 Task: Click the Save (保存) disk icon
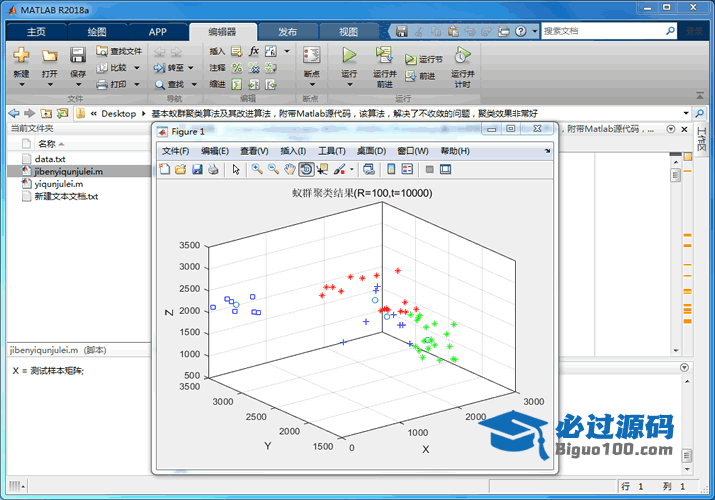(78, 55)
